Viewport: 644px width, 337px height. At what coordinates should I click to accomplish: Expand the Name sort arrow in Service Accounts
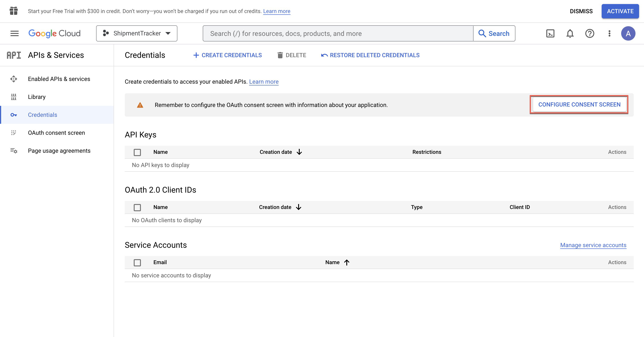[x=347, y=262]
